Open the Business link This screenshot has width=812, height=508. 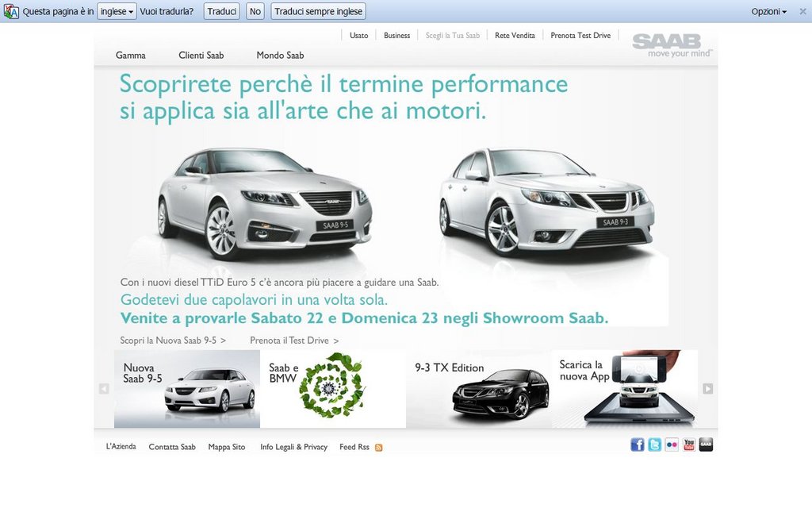[396, 35]
